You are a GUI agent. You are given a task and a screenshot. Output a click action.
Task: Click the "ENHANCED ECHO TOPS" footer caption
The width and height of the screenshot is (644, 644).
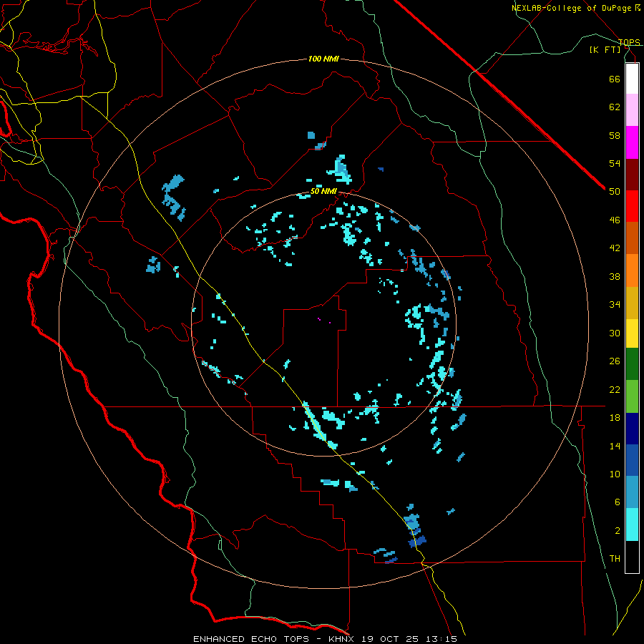pyautogui.click(x=251, y=639)
